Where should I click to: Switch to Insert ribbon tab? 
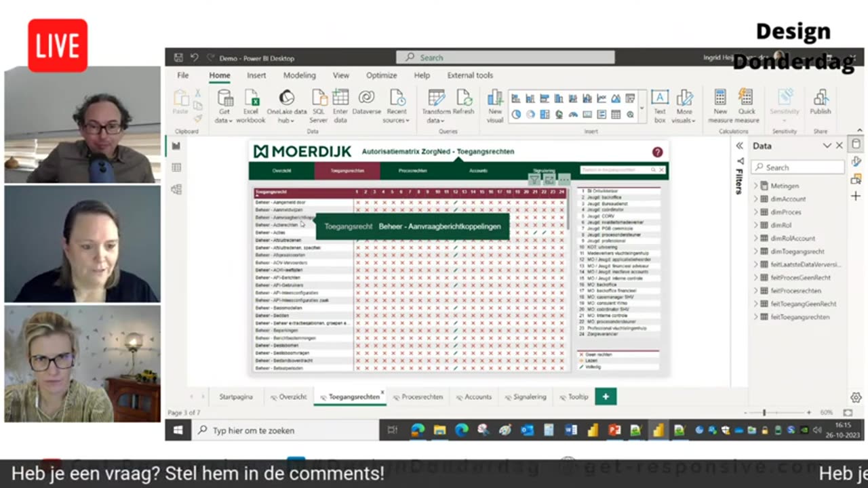256,75
